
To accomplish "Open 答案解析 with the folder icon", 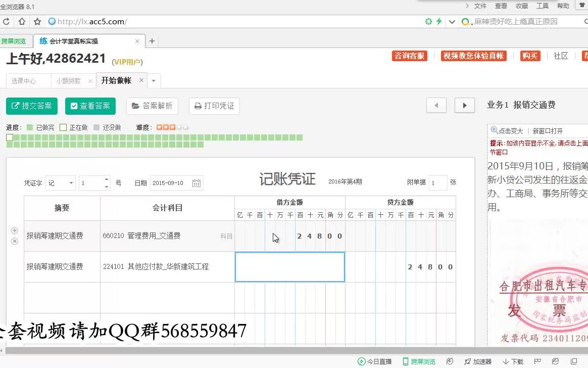I will tap(135, 106).
